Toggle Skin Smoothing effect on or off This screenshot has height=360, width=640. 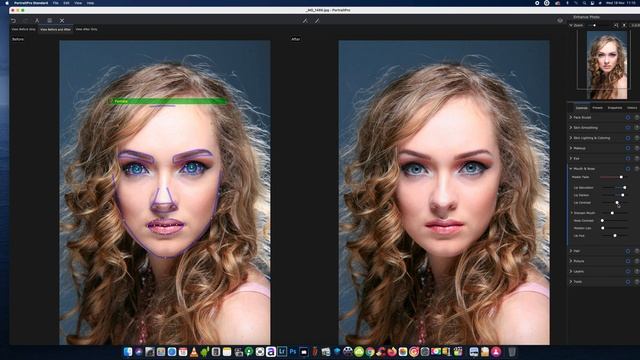[x=637, y=127]
